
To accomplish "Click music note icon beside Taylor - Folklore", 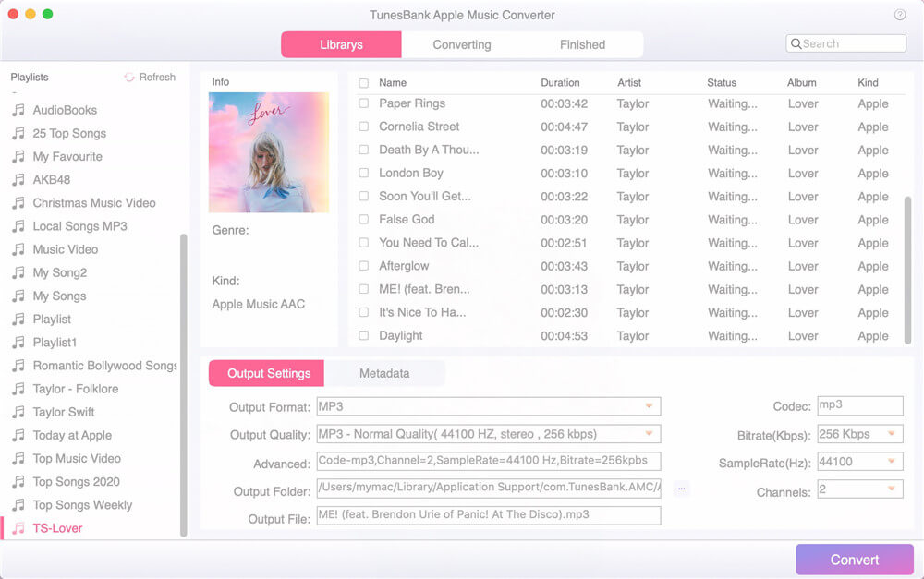I will [x=18, y=389].
